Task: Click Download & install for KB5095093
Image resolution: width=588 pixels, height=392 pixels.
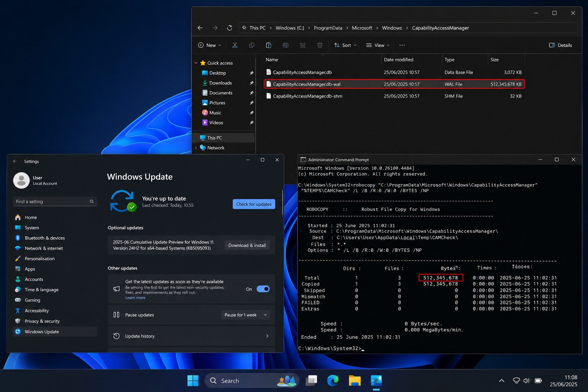Action: tap(247, 245)
